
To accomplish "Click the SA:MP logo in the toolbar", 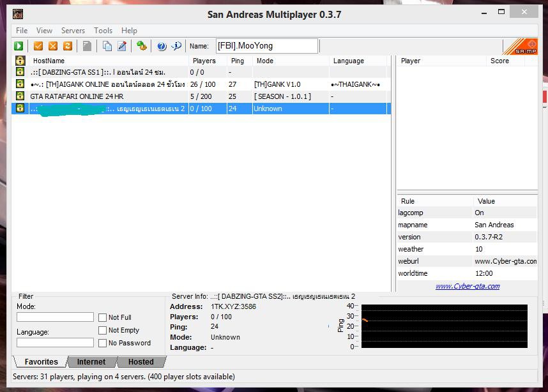I will [521, 47].
